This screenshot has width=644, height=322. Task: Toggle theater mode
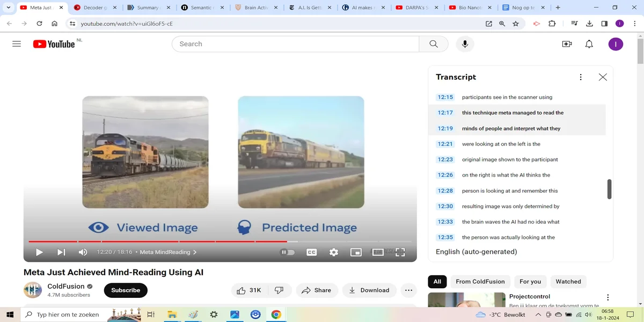(378, 252)
